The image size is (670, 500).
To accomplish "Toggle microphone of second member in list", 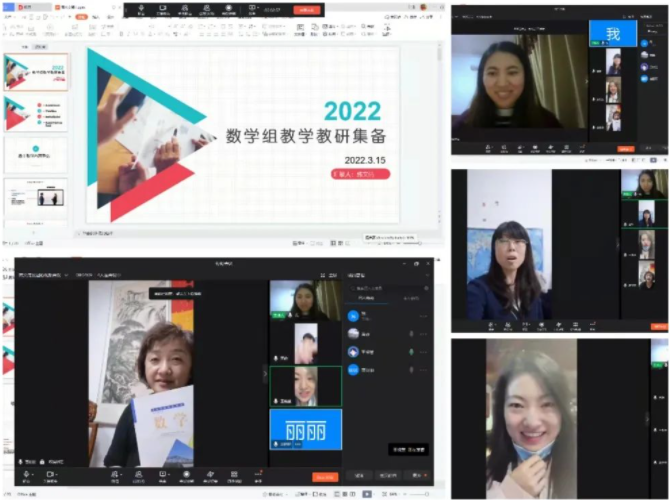I will [x=411, y=334].
